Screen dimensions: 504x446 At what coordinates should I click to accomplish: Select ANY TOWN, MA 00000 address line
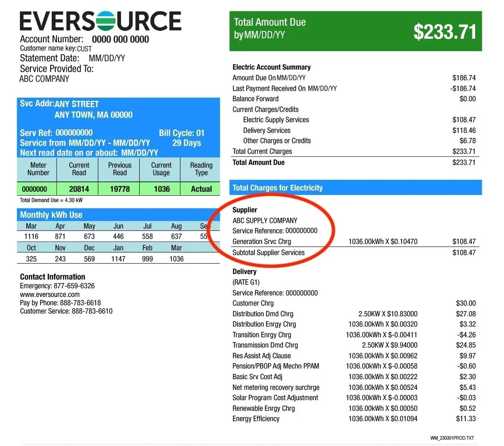coord(94,115)
